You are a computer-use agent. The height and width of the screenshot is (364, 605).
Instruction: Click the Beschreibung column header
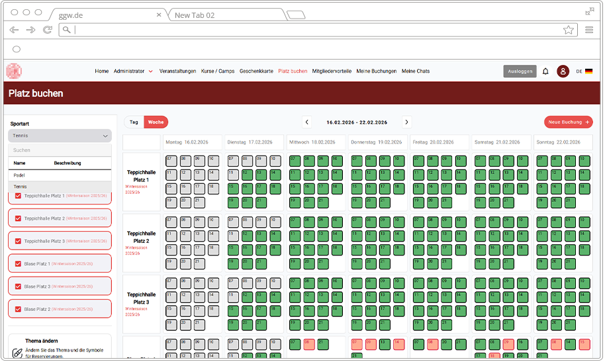point(68,163)
